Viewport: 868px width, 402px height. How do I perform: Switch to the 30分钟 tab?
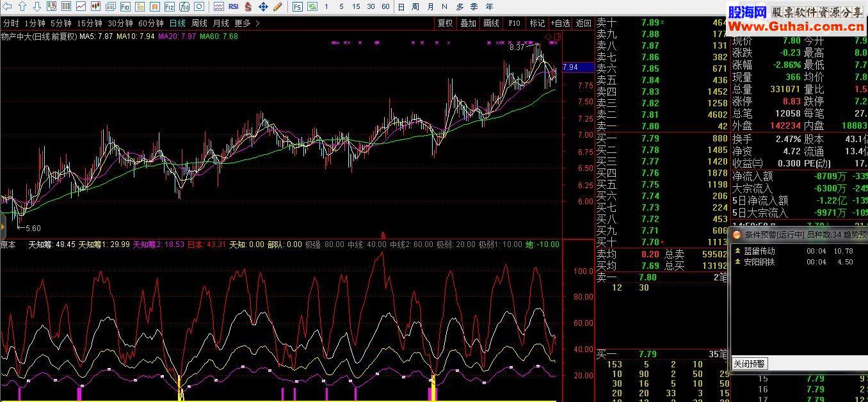(120, 23)
